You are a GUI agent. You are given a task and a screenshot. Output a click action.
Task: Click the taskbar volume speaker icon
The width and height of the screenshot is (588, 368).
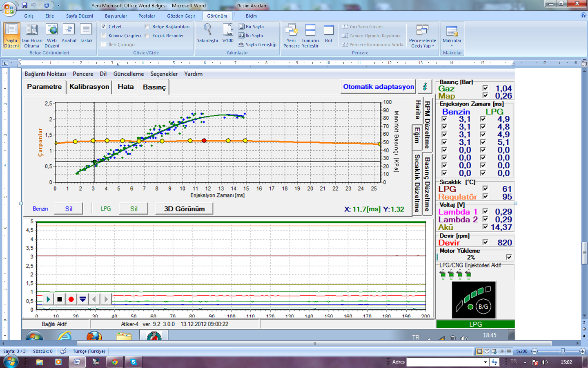(x=544, y=362)
